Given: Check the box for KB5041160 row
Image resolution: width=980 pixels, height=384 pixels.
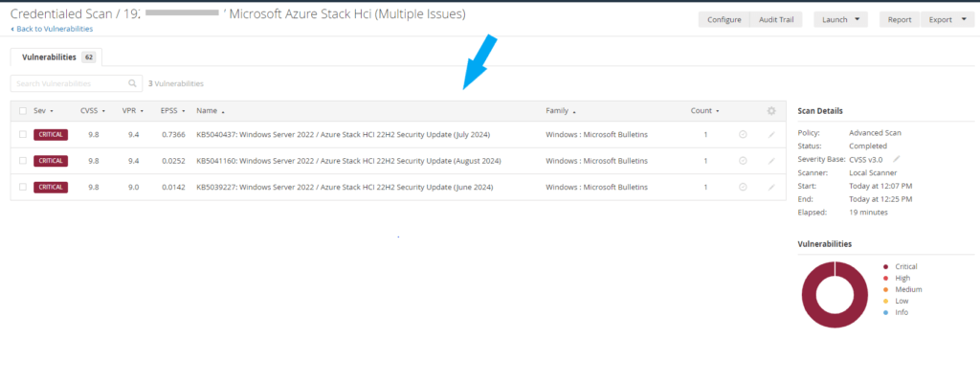Looking at the screenshot, I should [x=23, y=161].
